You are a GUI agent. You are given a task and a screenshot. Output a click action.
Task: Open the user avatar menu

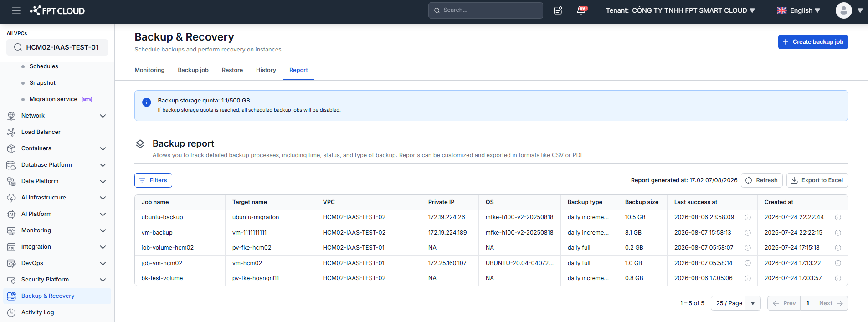coord(844,10)
